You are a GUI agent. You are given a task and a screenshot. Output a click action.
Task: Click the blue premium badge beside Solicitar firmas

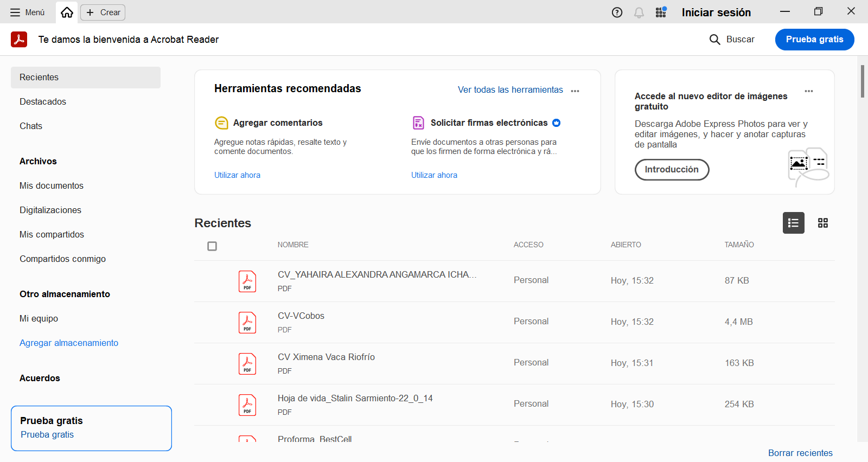556,123
